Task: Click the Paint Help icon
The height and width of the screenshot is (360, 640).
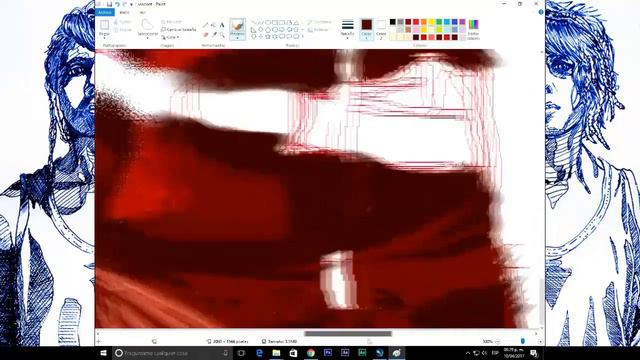Action: 541,12
